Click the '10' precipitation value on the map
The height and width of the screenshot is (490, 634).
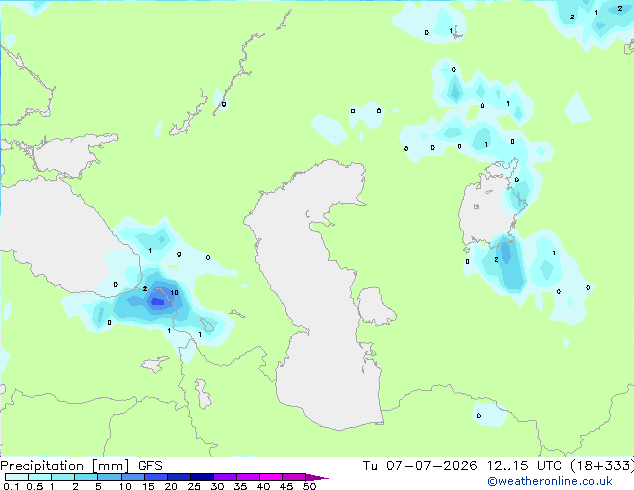point(174,292)
